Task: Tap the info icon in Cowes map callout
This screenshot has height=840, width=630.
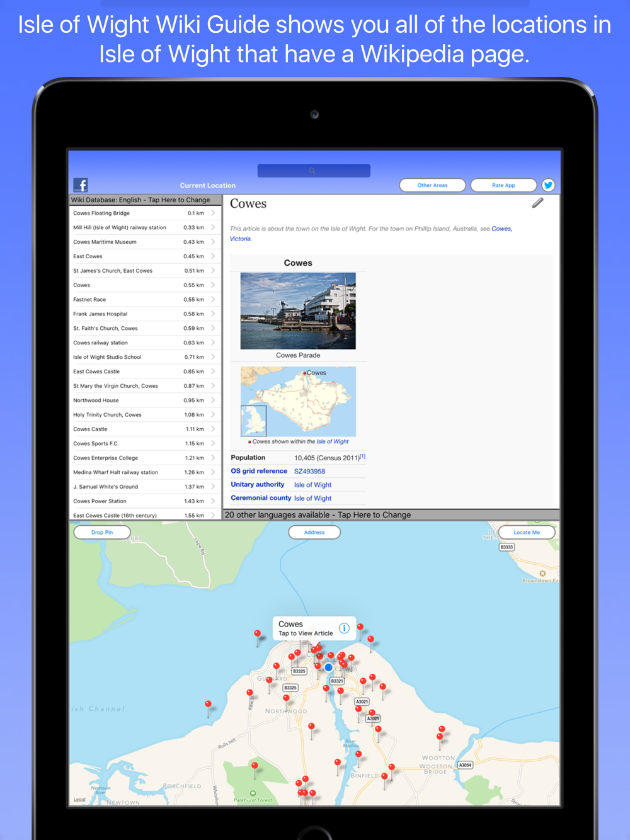Action: pyautogui.click(x=344, y=628)
